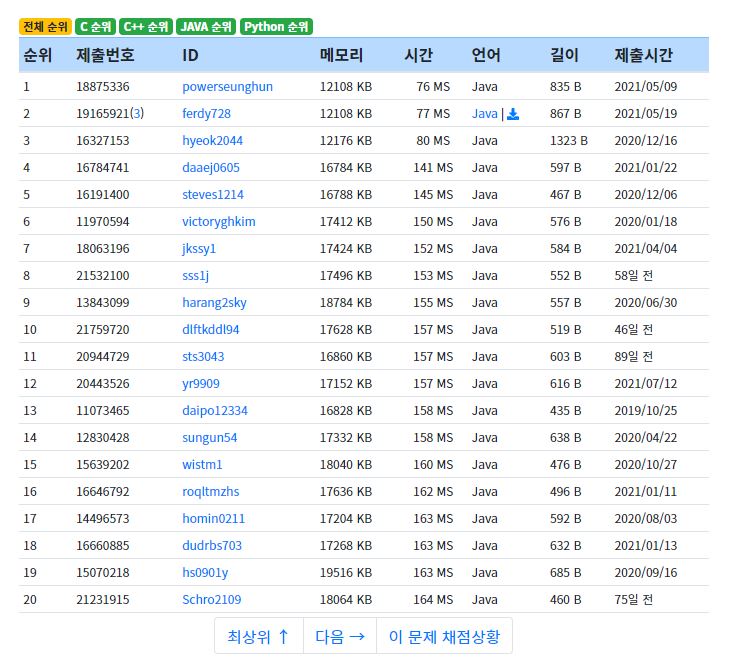Open the (3) submission count link

pos(137,114)
